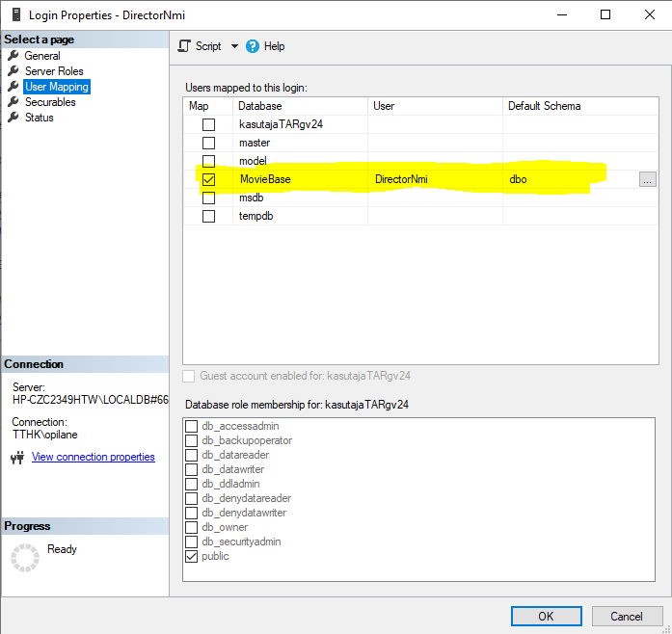The width and height of the screenshot is (672, 634).
Task: Click the Script toolbar icon
Action: 185,46
